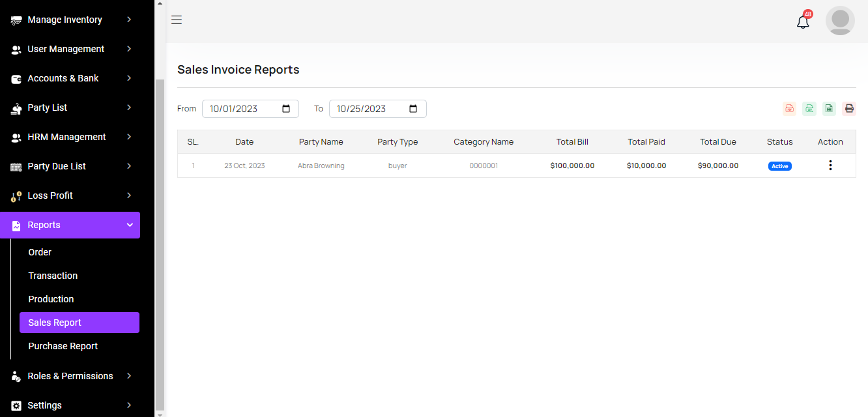Go to the Transaction report
The height and width of the screenshot is (417, 868).
53,276
